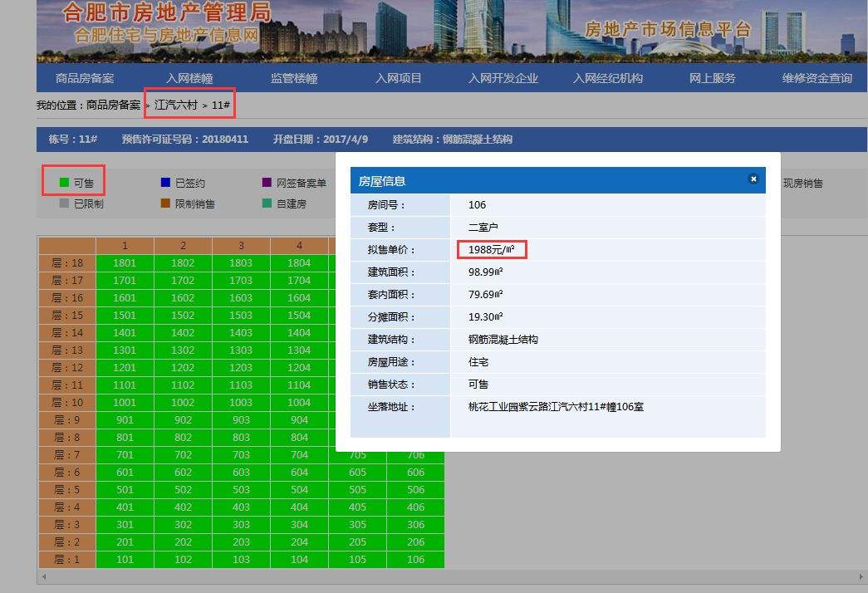Viewport: 868px width, 593px height.
Task: Select room 303 in the grid
Action: [x=241, y=524]
